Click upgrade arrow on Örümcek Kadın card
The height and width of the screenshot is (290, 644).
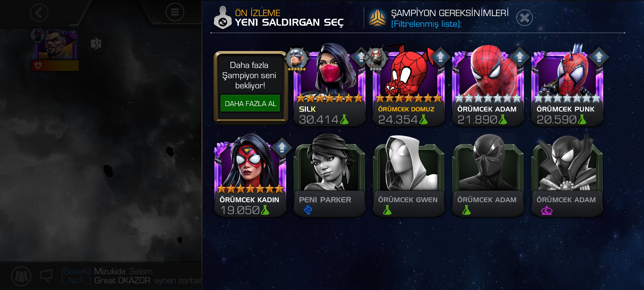pyautogui.click(x=281, y=147)
